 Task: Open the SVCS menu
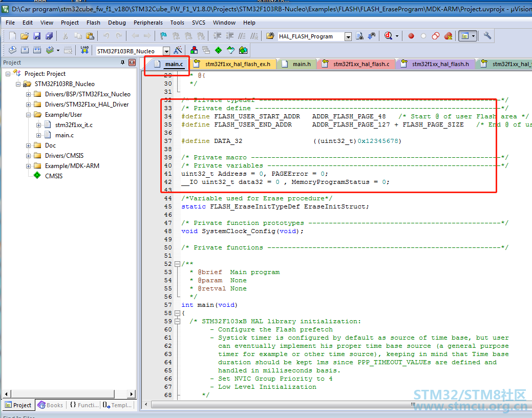(199, 23)
